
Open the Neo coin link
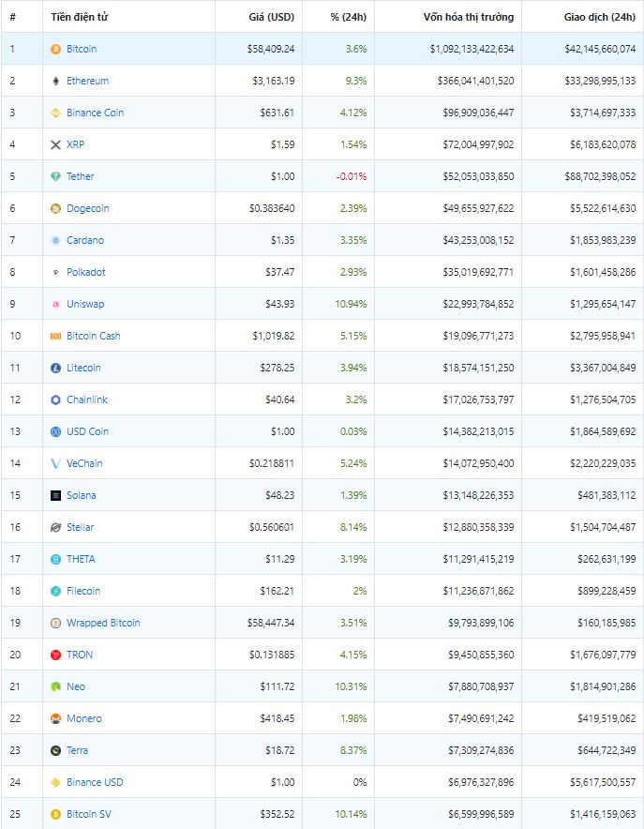[x=76, y=686]
